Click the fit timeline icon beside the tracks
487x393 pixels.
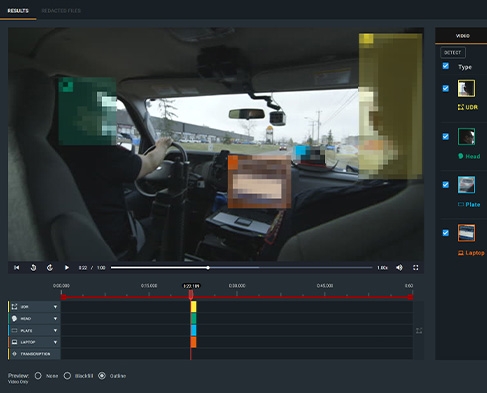(x=419, y=331)
